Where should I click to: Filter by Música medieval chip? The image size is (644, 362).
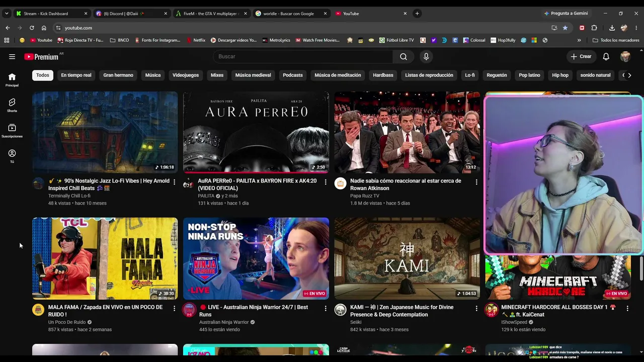click(253, 75)
